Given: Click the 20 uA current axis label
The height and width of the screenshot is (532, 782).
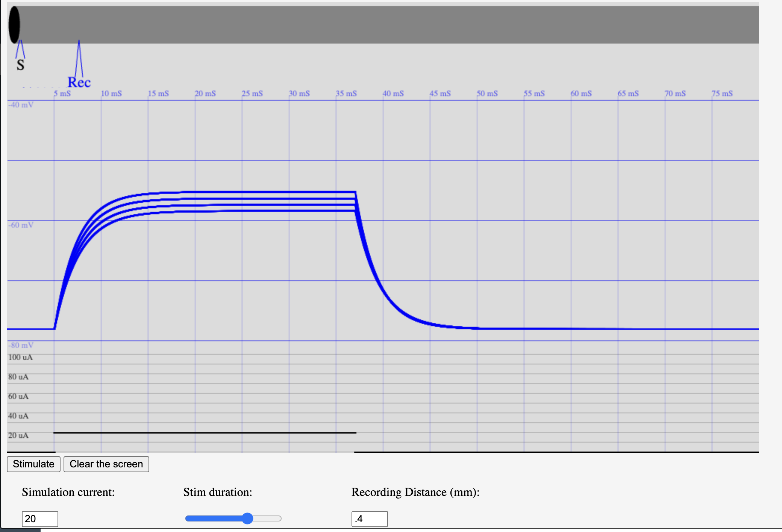Looking at the screenshot, I should (x=18, y=435).
